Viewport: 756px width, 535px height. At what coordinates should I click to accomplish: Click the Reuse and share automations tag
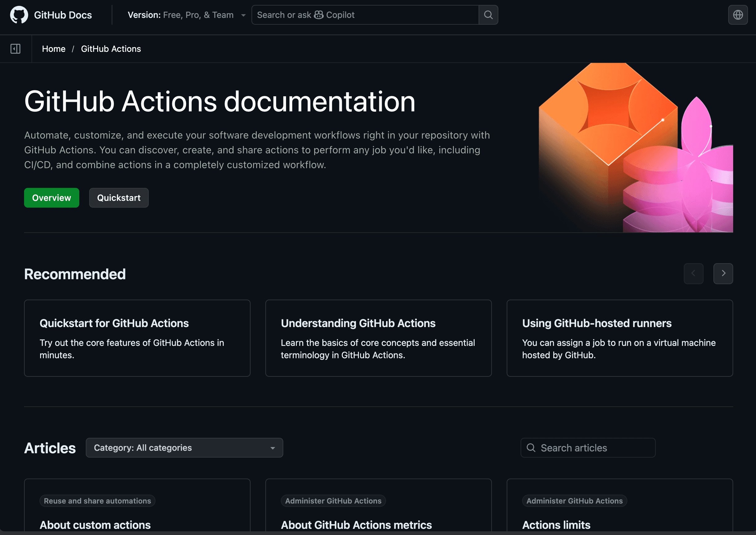coord(97,501)
